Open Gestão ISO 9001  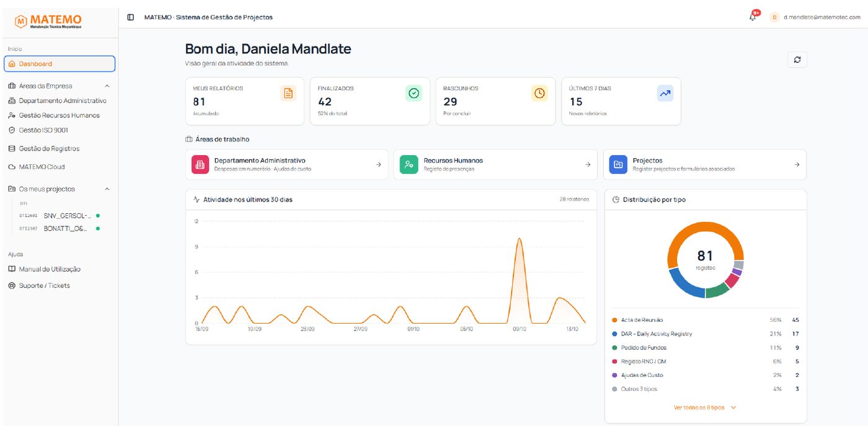point(60,130)
